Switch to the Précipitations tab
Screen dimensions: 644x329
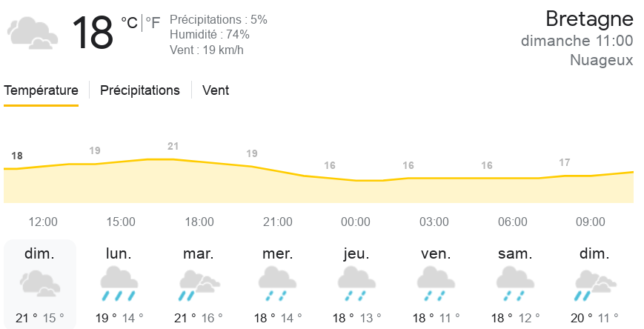tap(140, 90)
